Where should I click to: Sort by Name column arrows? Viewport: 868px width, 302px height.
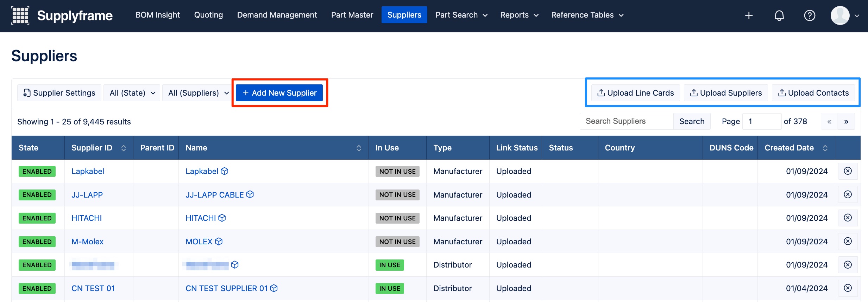tap(359, 148)
